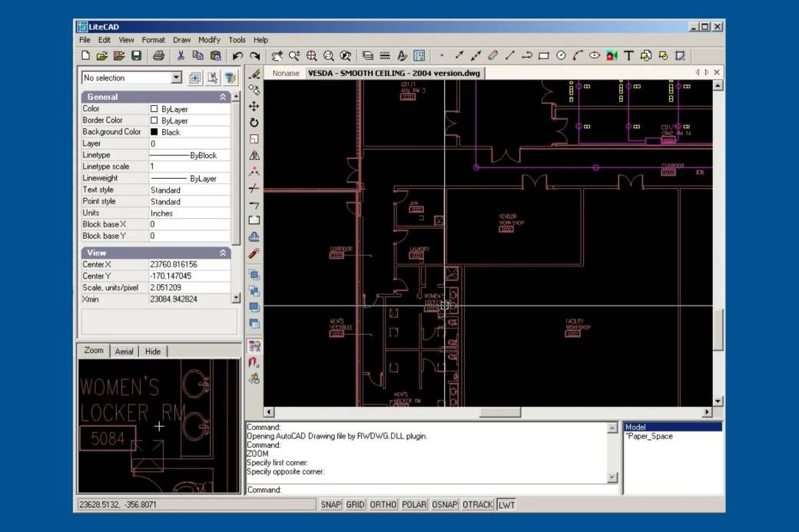This screenshot has height=532, width=799.
Task: Toggle OTRACK in status bar
Action: coord(477,504)
